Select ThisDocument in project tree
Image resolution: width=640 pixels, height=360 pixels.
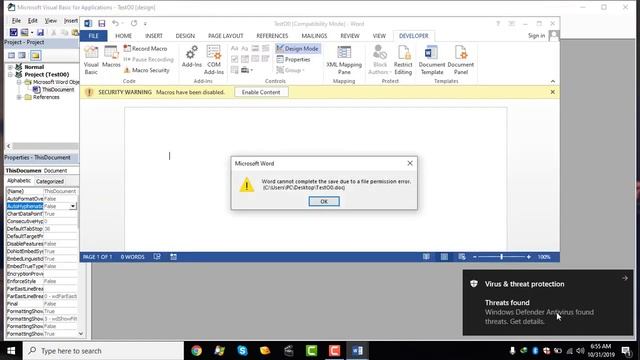(x=58, y=90)
